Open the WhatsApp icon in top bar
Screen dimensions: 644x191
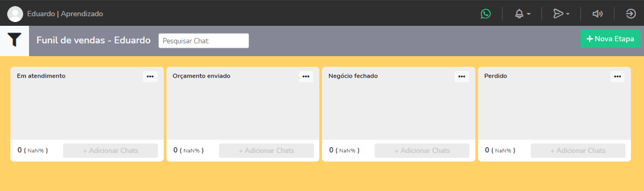pos(485,14)
